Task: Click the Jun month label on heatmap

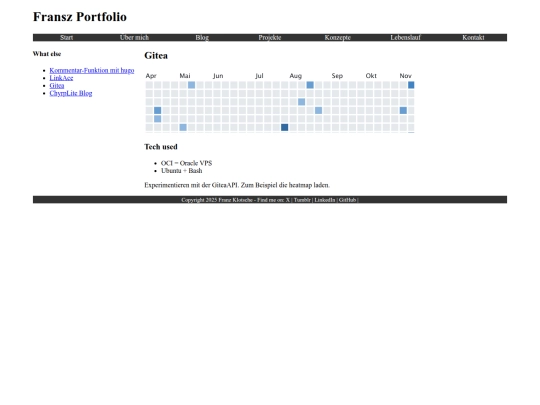Action: point(218,76)
